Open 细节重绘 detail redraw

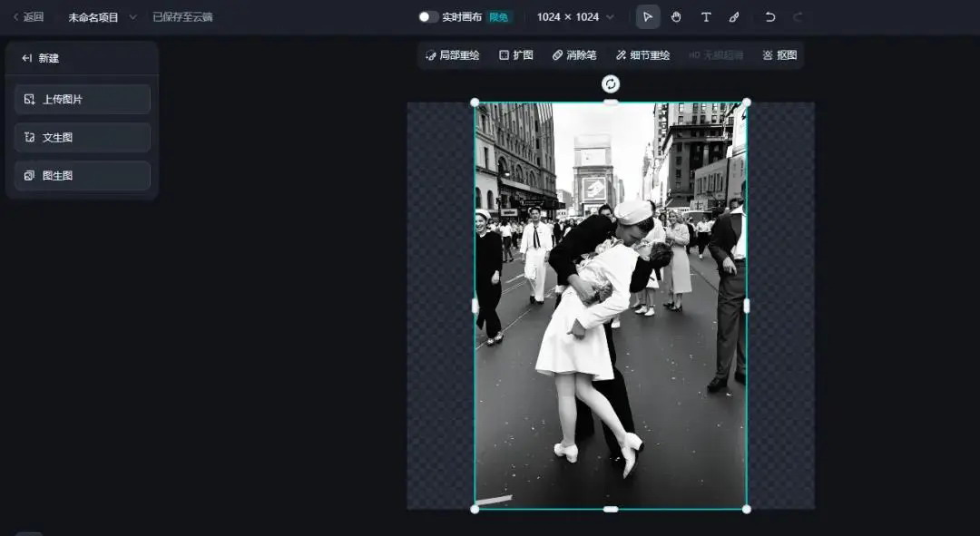642,55
